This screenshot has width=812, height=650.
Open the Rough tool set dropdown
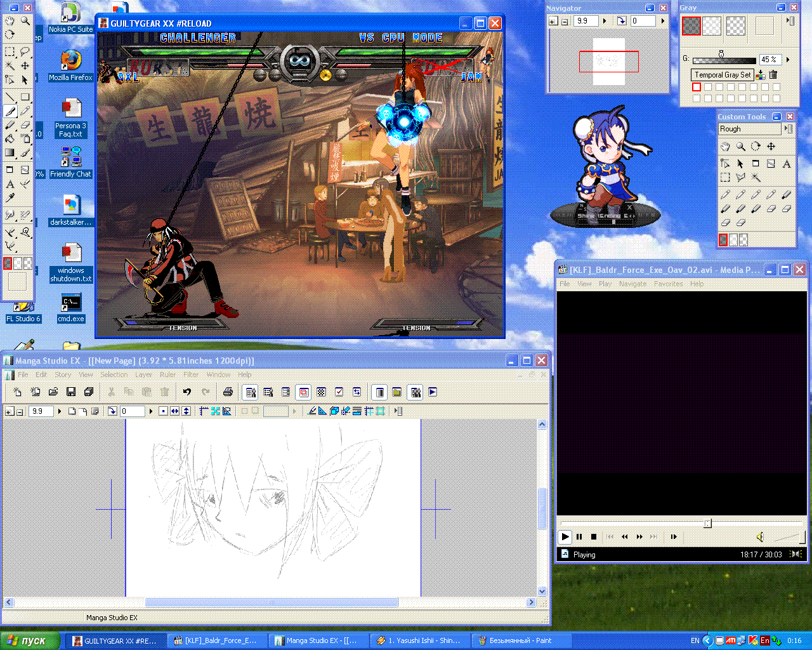pyautogui.click(x=749, y=129)
